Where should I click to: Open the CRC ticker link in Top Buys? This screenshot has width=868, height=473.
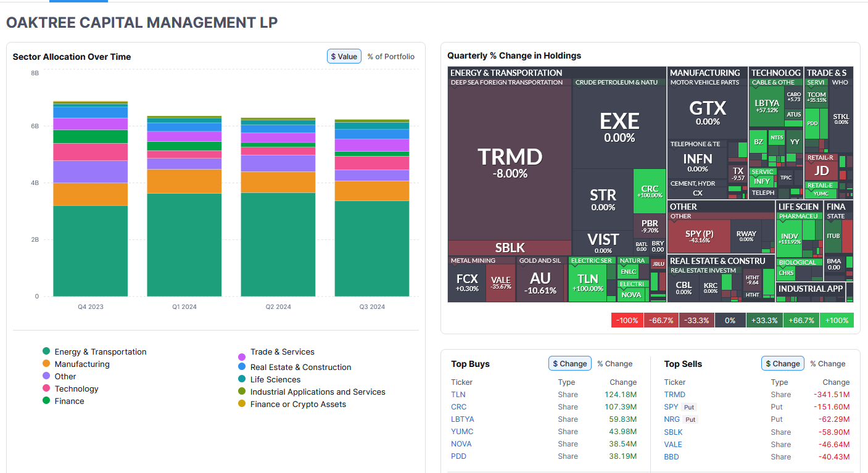click(459, 407)
